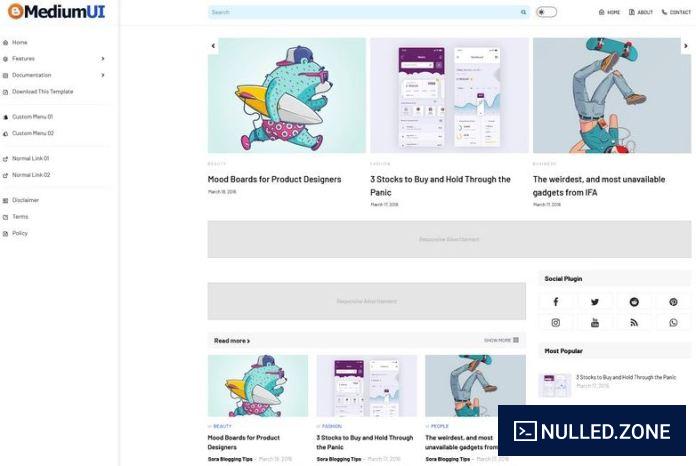Click the Facebook social icon
The height and width of the screenshot is (466, 696).
click(x=556, y=302)
